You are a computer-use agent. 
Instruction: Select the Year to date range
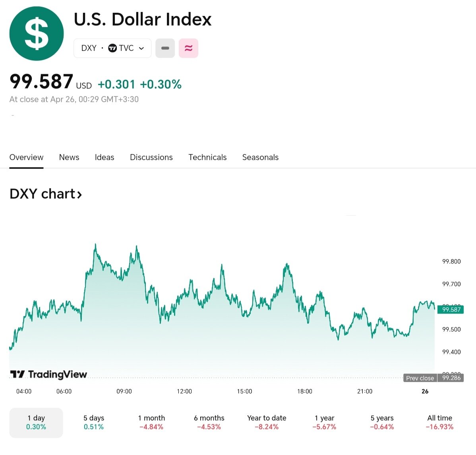pyautogui.click(x=267, y=422)
